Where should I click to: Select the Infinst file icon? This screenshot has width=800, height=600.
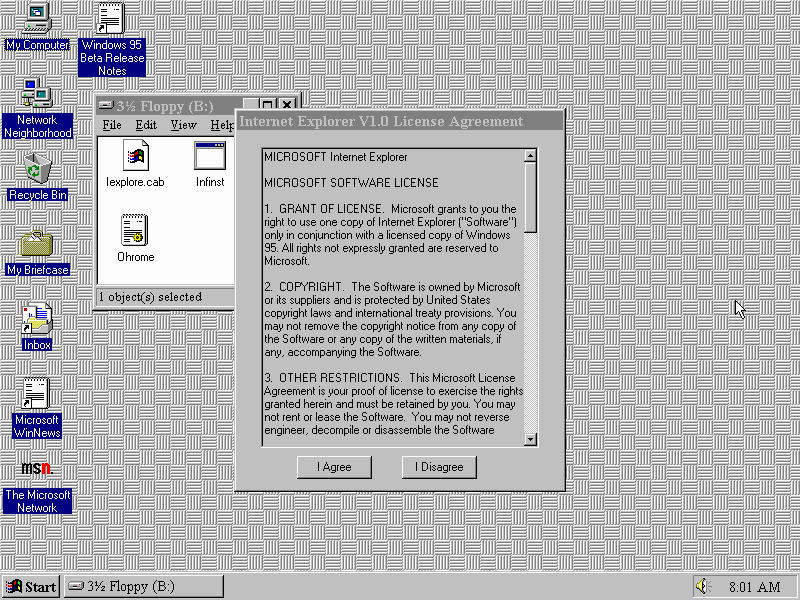pyautogui.click(x=210, y=157)
